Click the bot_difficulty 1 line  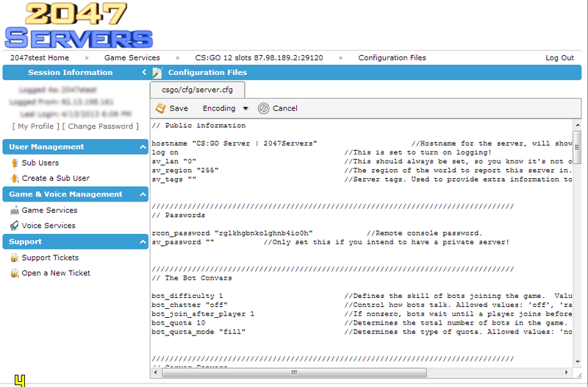(x=362, y=296)
